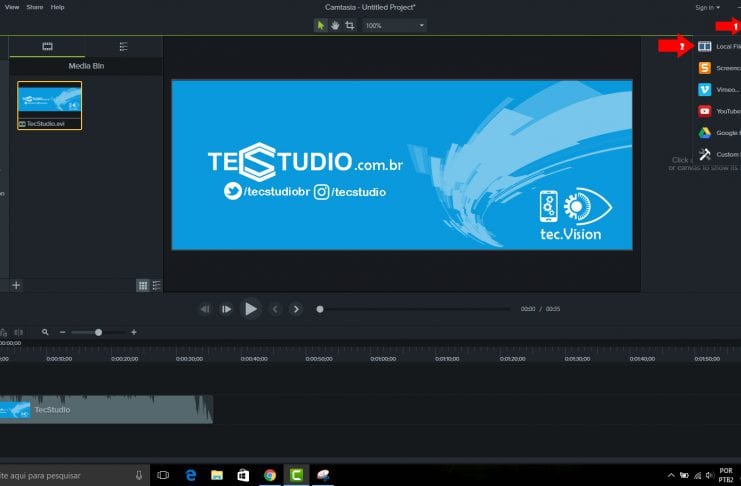This screenshot has height=486, width=741.
Task: Click the next frame playback button
Action: point(226,309)
